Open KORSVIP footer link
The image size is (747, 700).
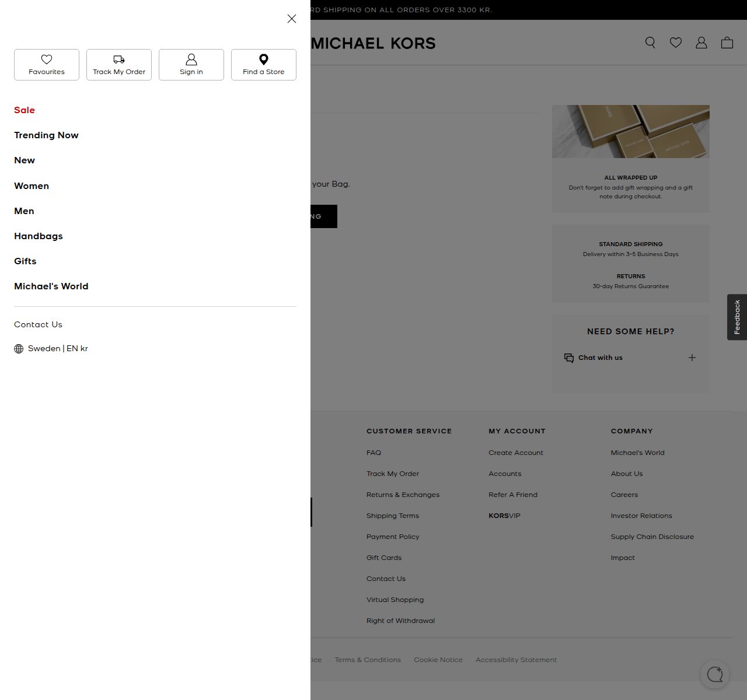coord(504,516)
